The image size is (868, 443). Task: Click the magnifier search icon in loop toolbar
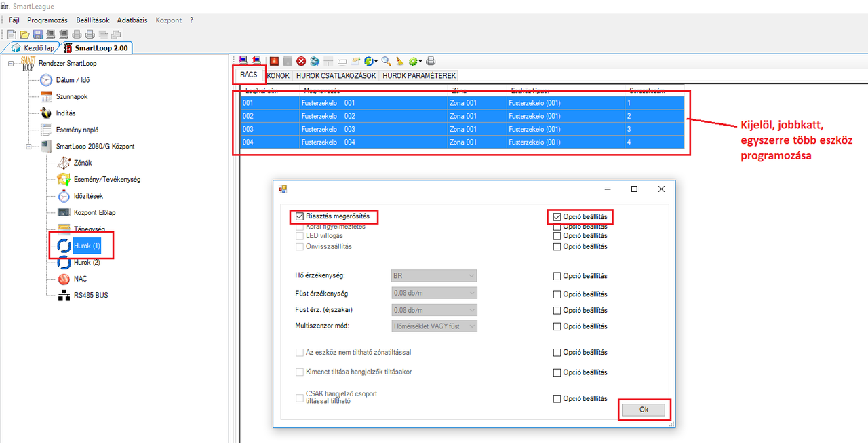point(386,60)
